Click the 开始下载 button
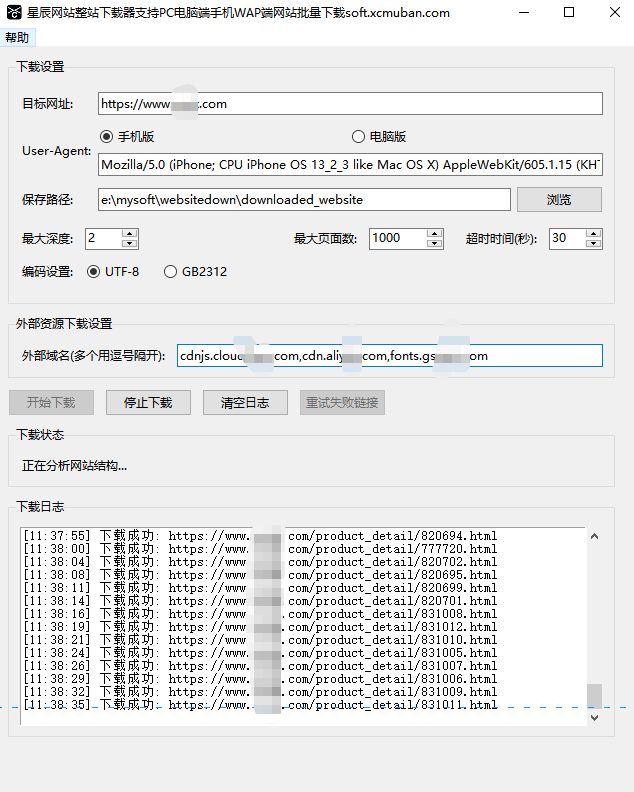This screenshot has height=792, width=634. pyautogui.click(x=51, y=403)
